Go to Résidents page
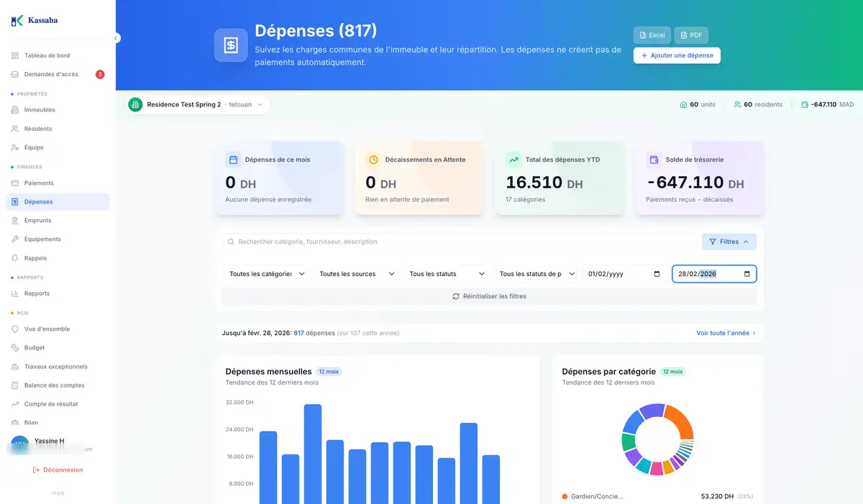Viewport: 863px width, 504px height. point(58,129)
